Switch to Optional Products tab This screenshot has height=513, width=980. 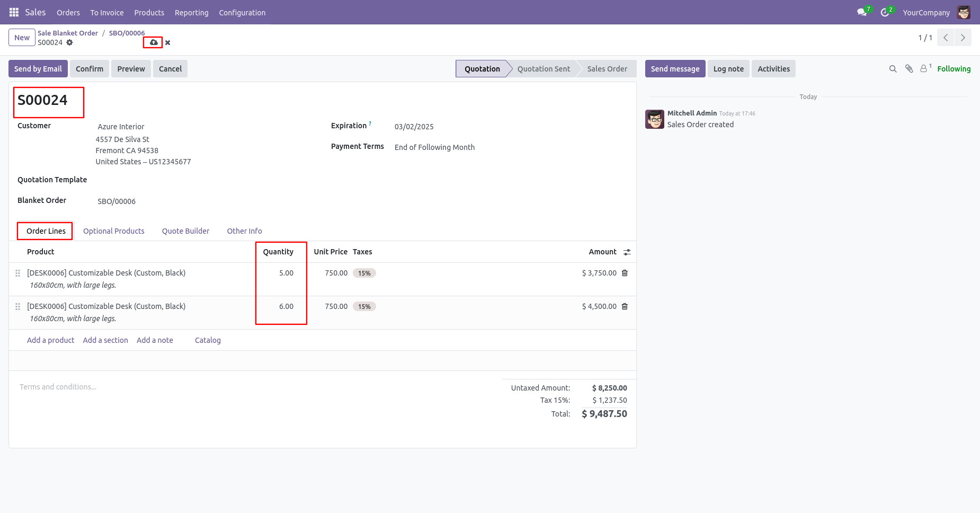pos(114,231)
